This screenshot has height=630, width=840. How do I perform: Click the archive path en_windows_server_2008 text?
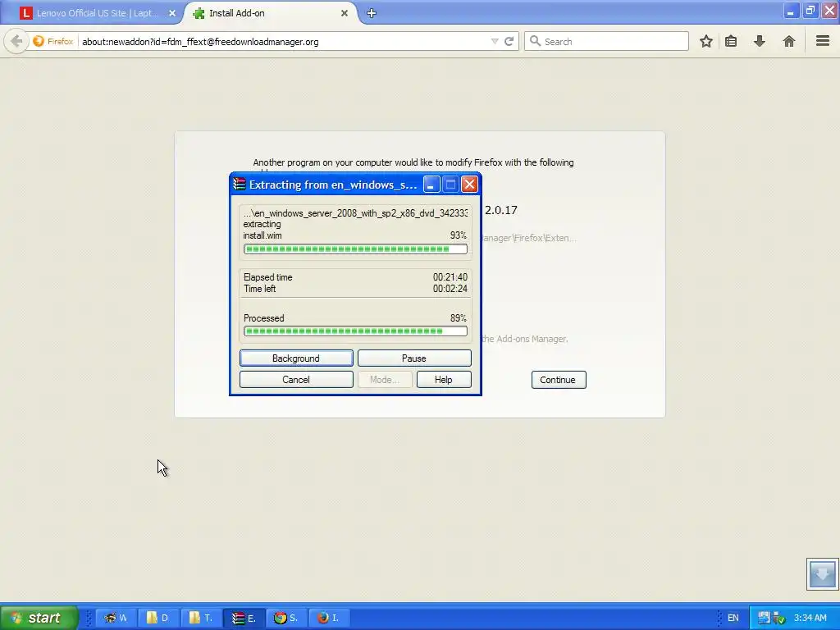(355, 212)
